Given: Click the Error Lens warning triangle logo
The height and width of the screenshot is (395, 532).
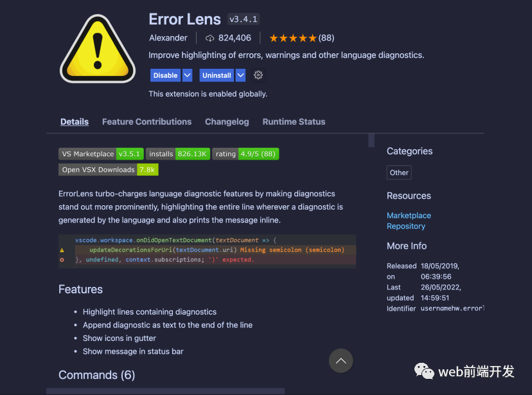Looking at the screenshot, I should 98,48.
